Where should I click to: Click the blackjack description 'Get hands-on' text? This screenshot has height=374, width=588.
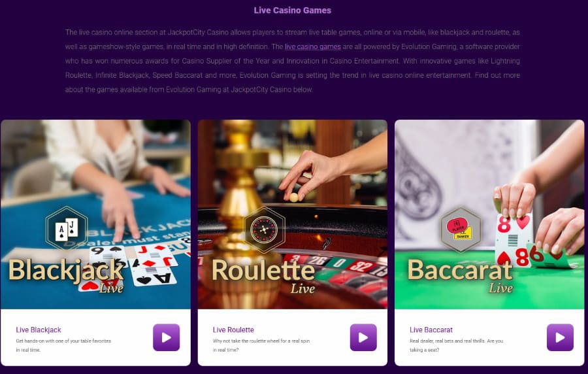pos(63,345)
